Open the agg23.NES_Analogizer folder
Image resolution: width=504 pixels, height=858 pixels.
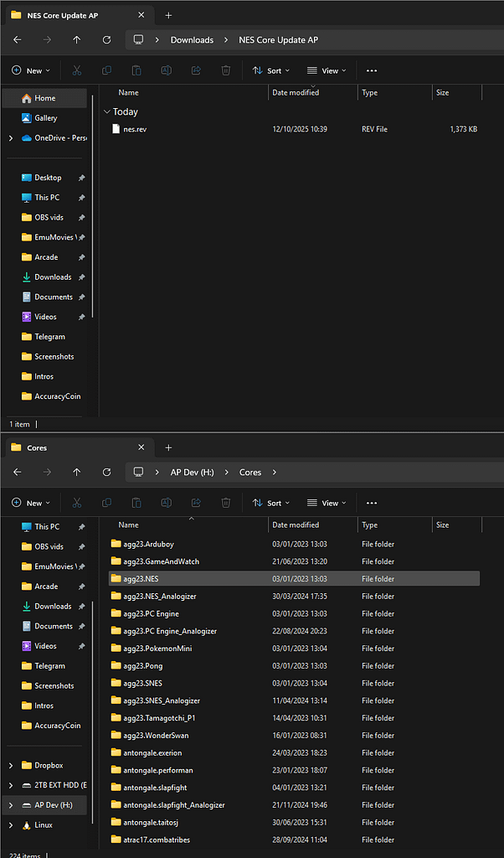[x=159, y=597]
